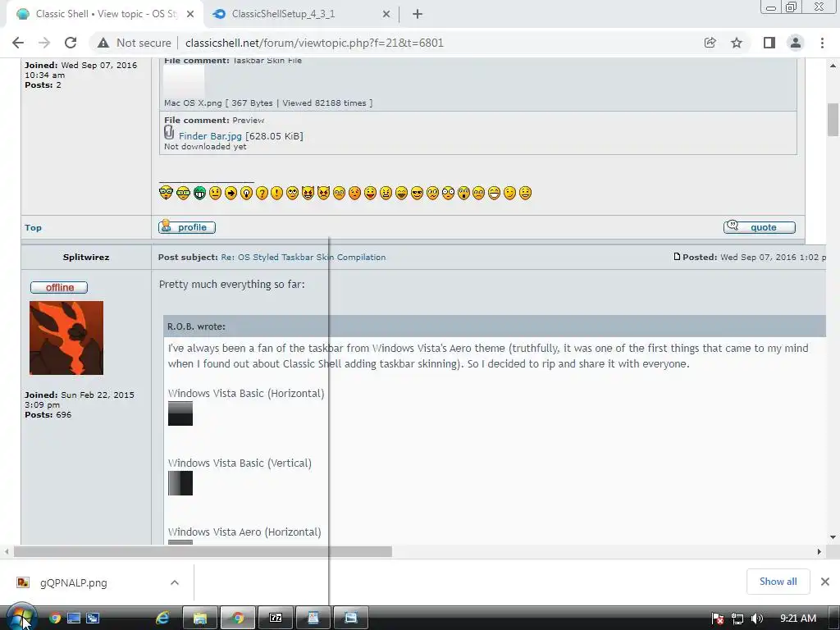Close the downloads bar
Viewport: 840px width, 630px height.
[x=825, y=582]
